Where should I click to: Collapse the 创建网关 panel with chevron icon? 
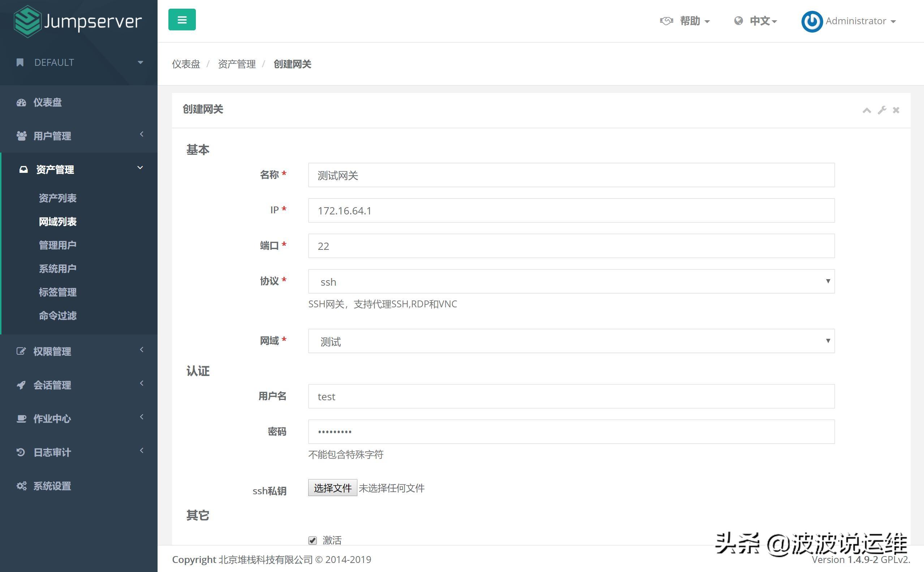(x=867, y=111)
